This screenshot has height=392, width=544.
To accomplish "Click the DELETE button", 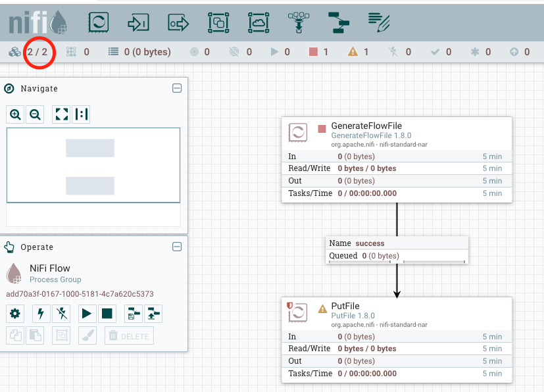I will 129,335.
